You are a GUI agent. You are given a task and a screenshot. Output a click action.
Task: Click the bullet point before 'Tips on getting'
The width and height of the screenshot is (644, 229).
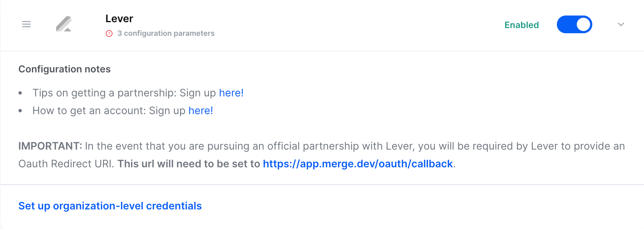point(20,93)
